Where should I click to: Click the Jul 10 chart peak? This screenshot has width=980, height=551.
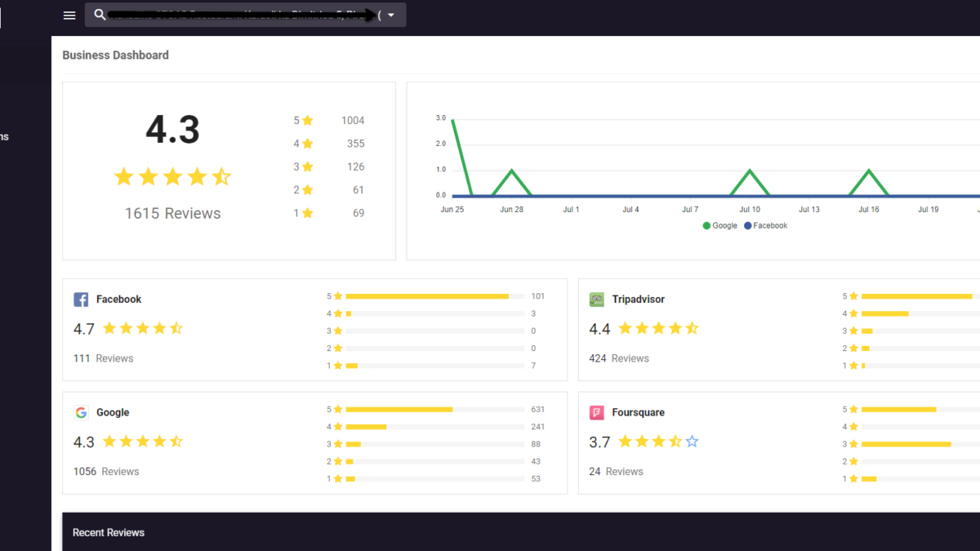click(x=750, y=170)
